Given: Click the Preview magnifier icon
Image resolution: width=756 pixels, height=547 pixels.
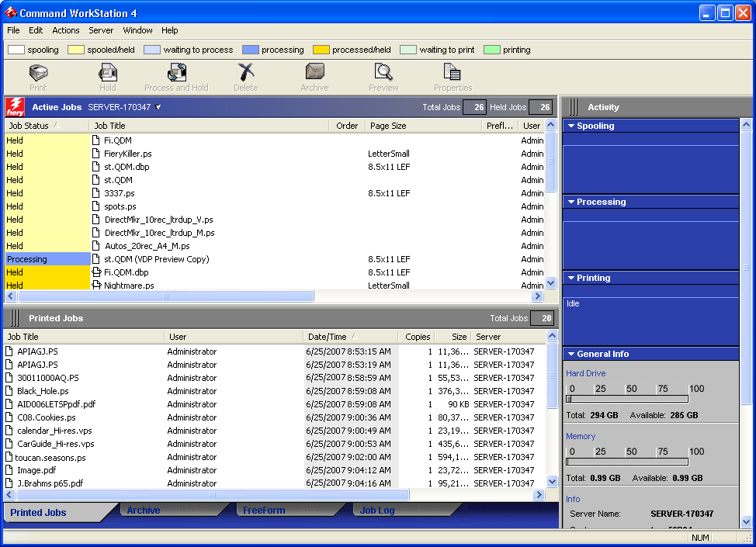Looking at the screenshot, I should coord(383,72).
